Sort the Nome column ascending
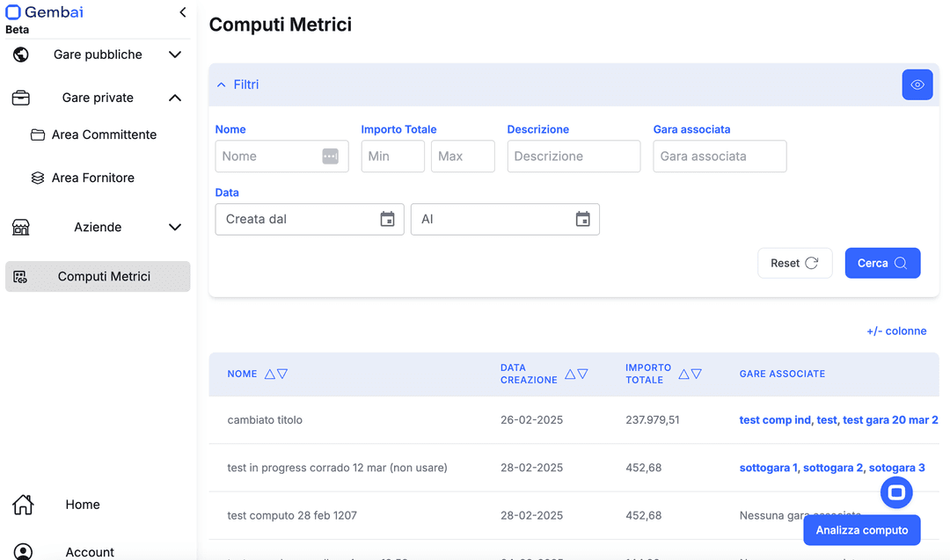The image size is (950, 560). [x=270, y=374]
